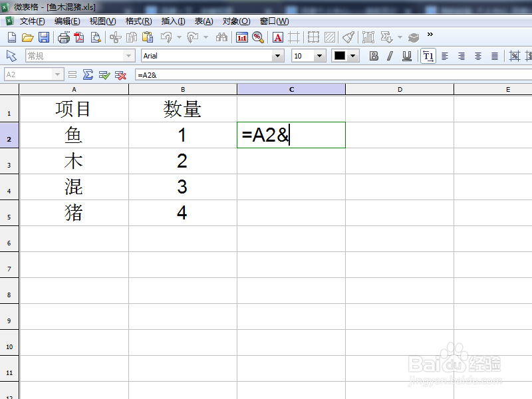The image size is (532, 399).
Task: Show more toolbar buttons chevron
Action: (430, 35)
